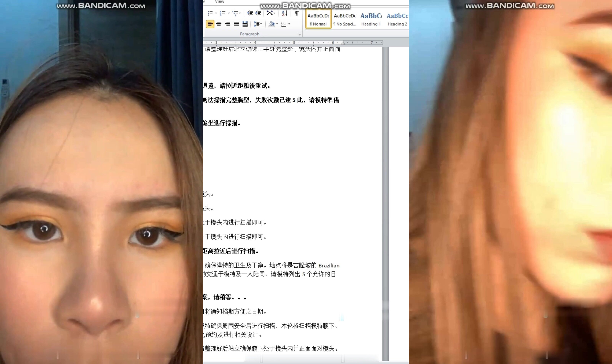Increase the paragraph indent
Screen dimensions: 612x364
coord(258,13)
